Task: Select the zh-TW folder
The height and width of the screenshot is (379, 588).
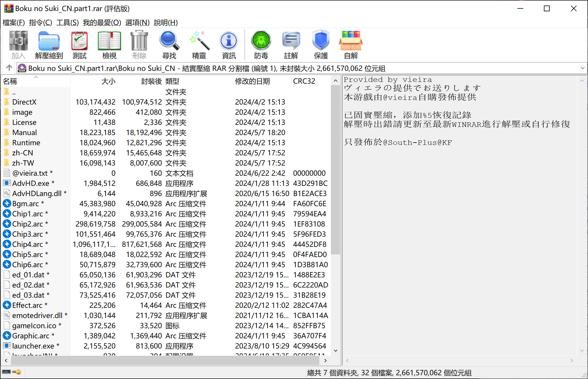Action: point(23,163)
